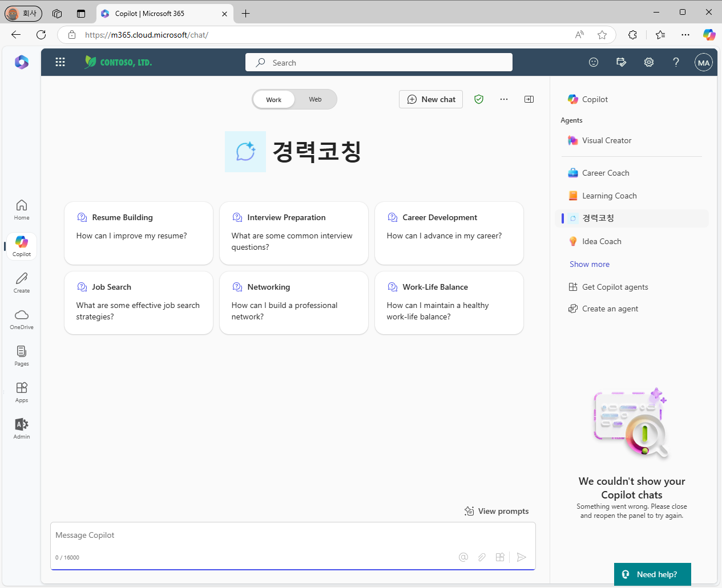This screenshot has height=588, width=722.
Task: Choose the Resume Building prompt card
Action: [139, 233]
